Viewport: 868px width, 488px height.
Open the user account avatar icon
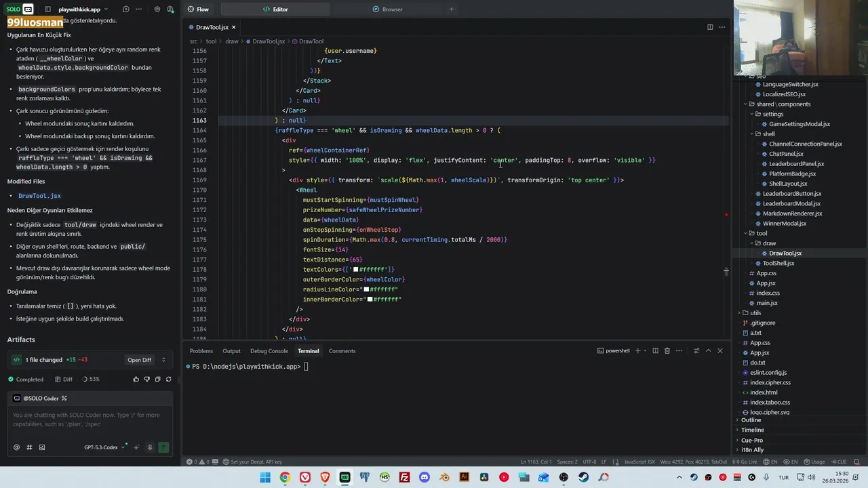pyautogui.click(x=170, y=9)
